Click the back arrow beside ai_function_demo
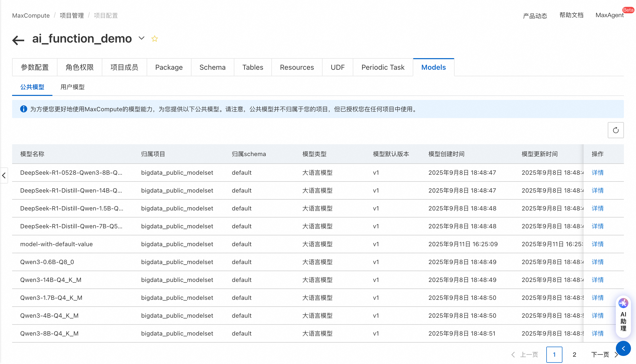636x364 pixels. (18, 40)
